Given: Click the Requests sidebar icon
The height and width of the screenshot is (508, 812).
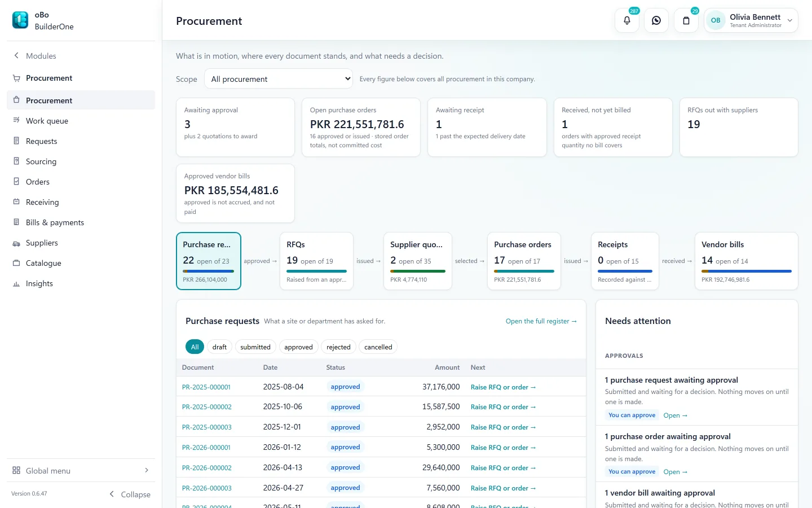Looking at the screenshot, I should pyautogui.click(x=16, y=141).
